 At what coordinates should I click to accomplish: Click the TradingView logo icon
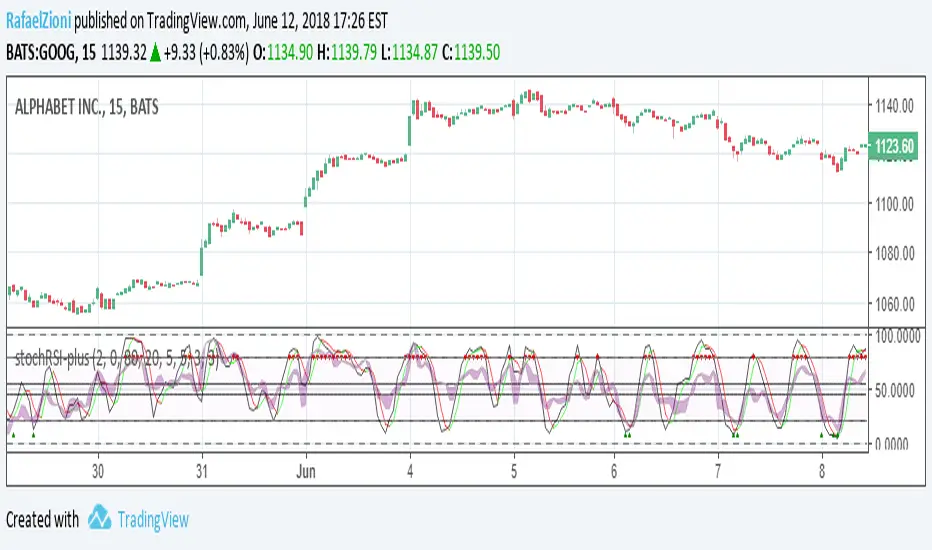click(99, 517)
